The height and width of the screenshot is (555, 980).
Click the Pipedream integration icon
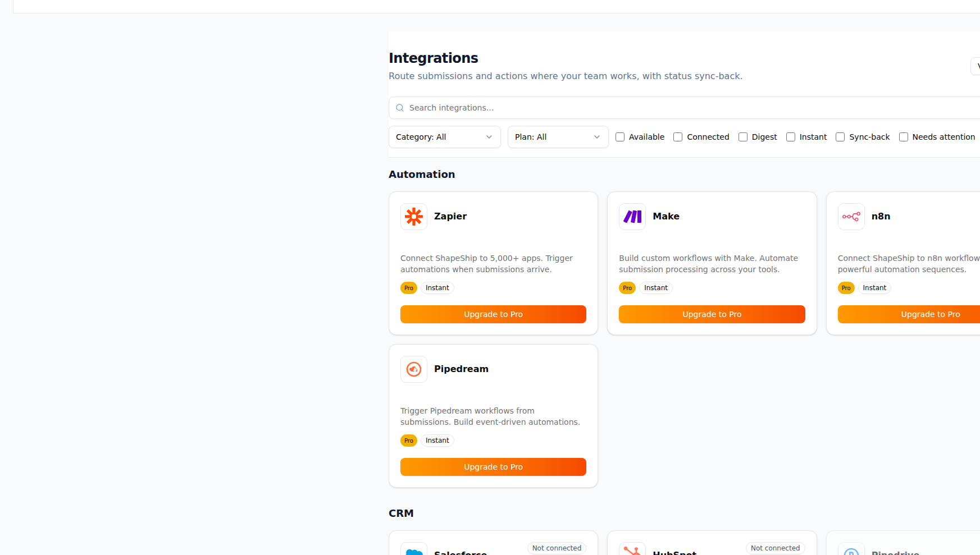(414, 369)
